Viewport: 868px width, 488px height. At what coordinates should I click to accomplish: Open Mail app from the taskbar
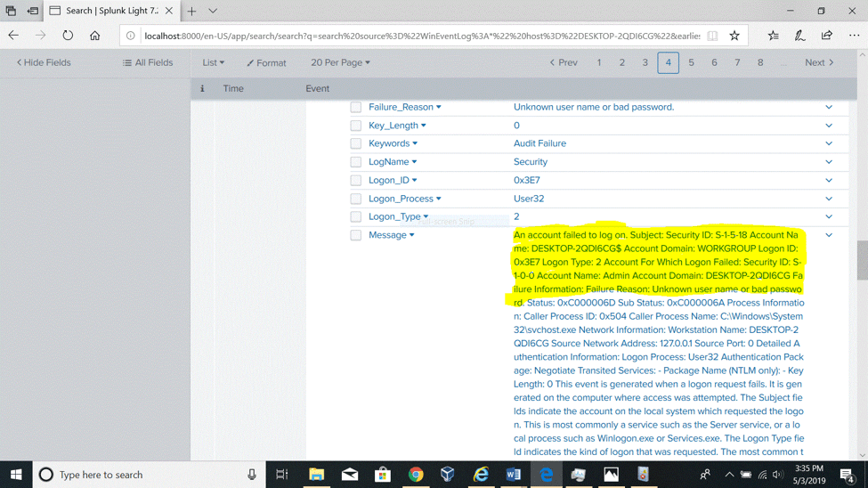(x=349, y=475)
